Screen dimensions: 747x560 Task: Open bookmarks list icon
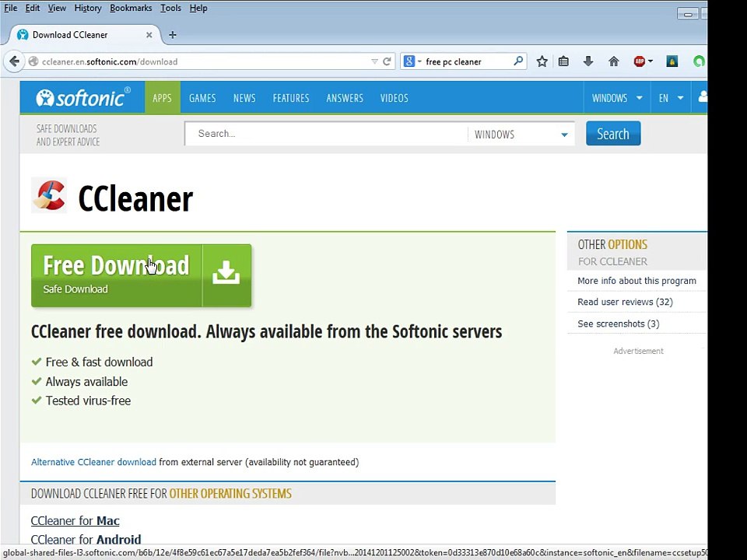(x=563, y=61)
